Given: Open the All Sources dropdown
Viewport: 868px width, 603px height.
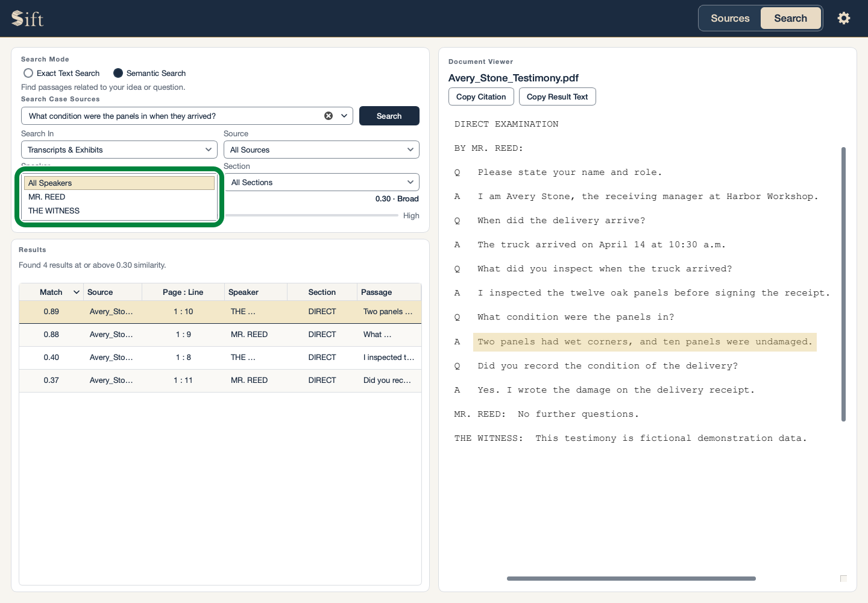Looking at the screenshot, I should click(321, 150).
